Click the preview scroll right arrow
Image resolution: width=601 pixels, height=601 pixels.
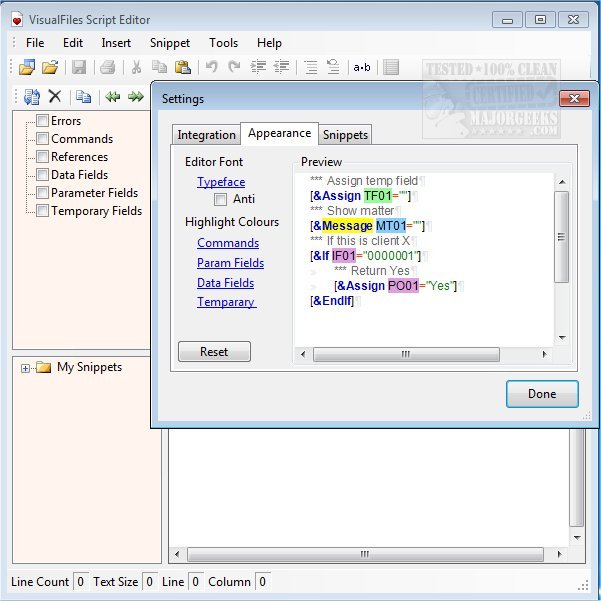pyautogui.click(x=544, y=354)
